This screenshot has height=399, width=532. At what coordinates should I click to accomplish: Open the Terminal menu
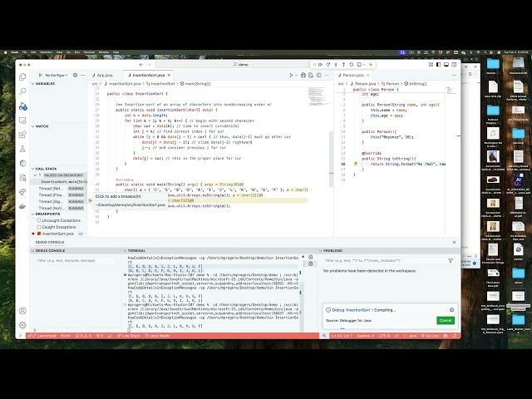89,52
